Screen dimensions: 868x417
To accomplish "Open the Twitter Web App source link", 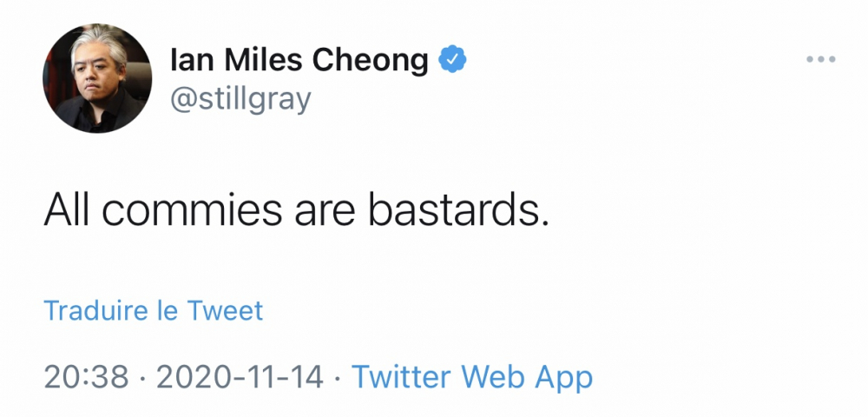I will point(472,377).
